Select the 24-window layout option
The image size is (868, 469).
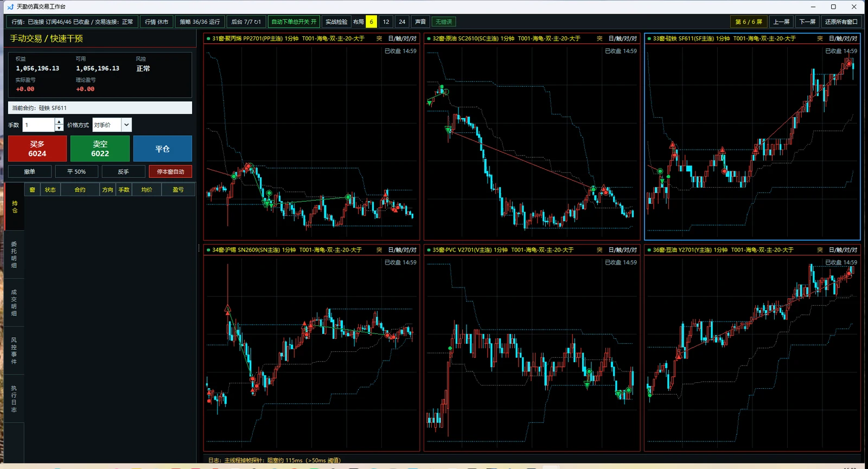click(402, 22)
